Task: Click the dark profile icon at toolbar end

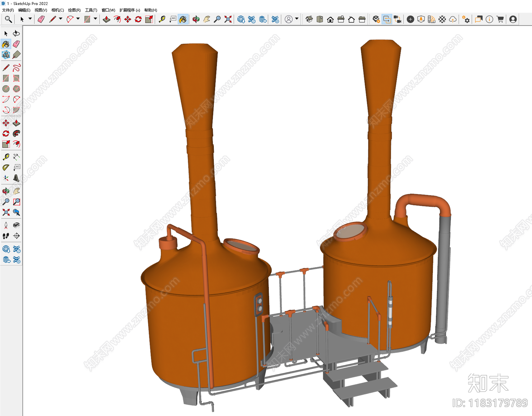Action: click(x=513, y=19)
